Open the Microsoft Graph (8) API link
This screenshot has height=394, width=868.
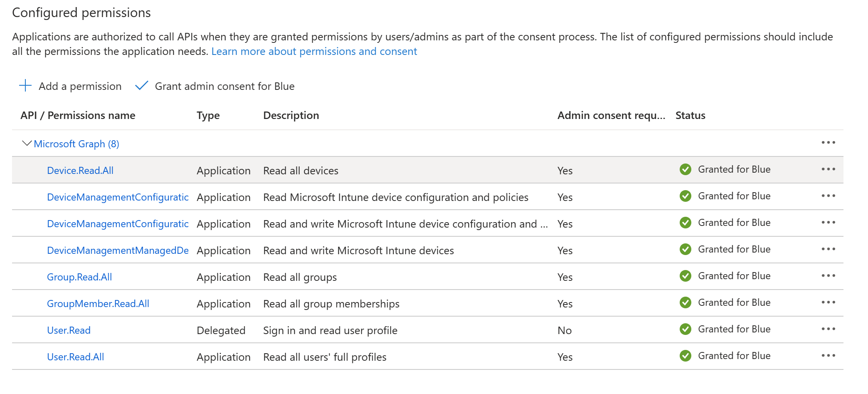pos(76,144)
